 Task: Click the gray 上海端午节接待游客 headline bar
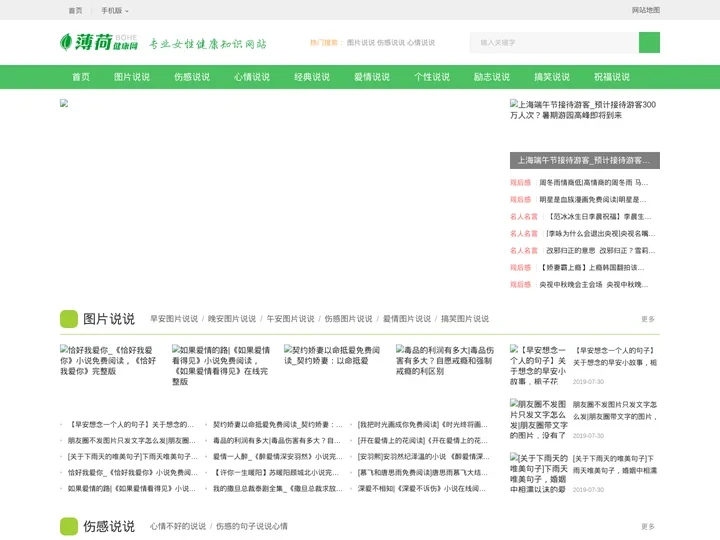coord(585,160)
